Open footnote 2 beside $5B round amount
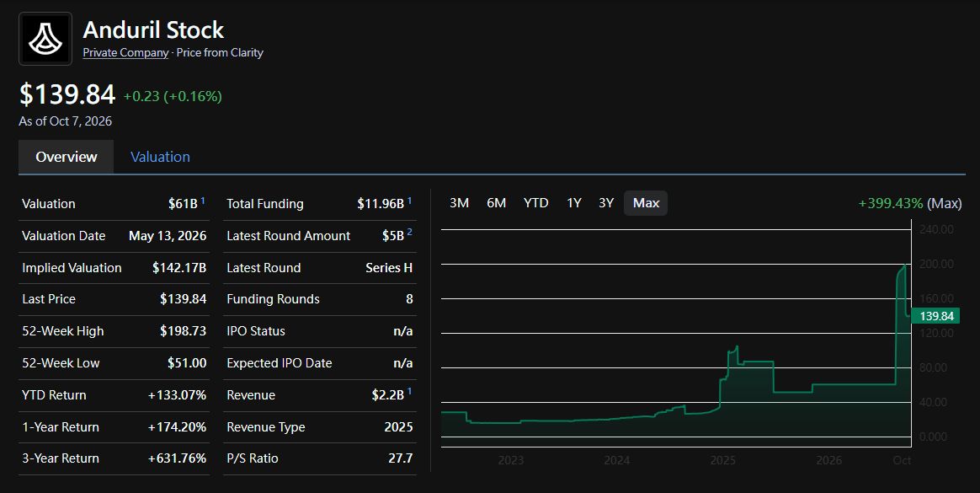The width and height of the screenshot is (980, 493). tap(409, 232)
